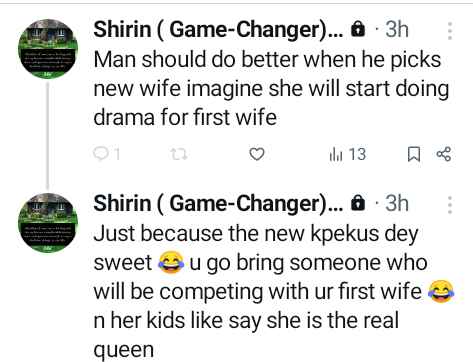Click the padlock icon beside first username
473x362 pixels.
pyautogui.click(x=358, y=29)
